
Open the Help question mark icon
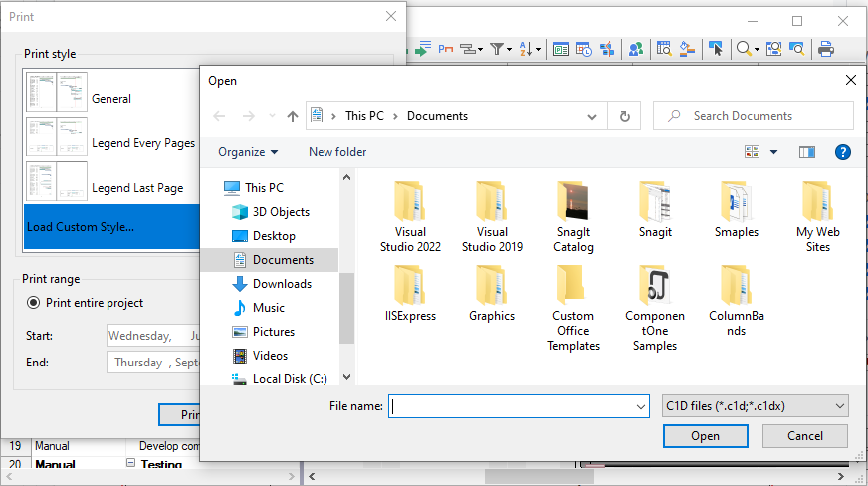click(842, 152)
